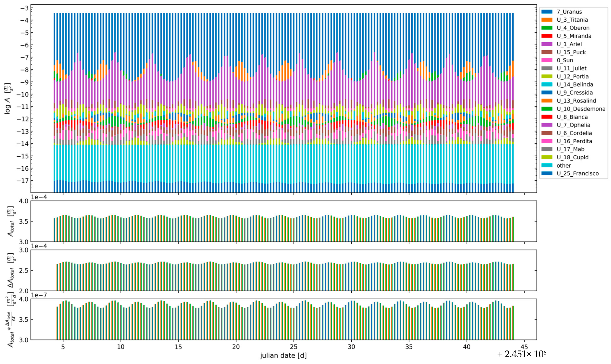Image resolution: width=611 pixels, height=364 pixels.
Task: Click the U_5_Miranda legend color swatch
Action: click(x=547, y=36)
